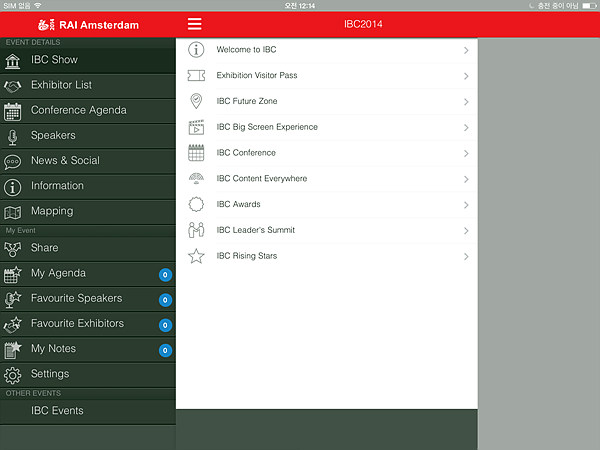Click the Big Screen Experience clapperboard icon
The image size is (600, 450).
[196, 127]
